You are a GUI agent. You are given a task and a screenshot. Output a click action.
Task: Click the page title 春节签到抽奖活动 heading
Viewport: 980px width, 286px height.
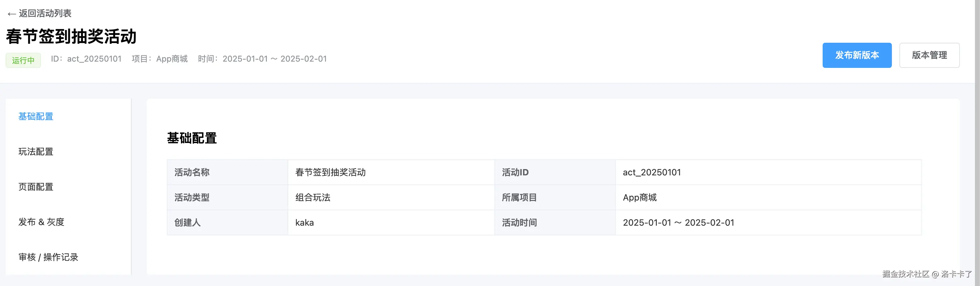71,36
